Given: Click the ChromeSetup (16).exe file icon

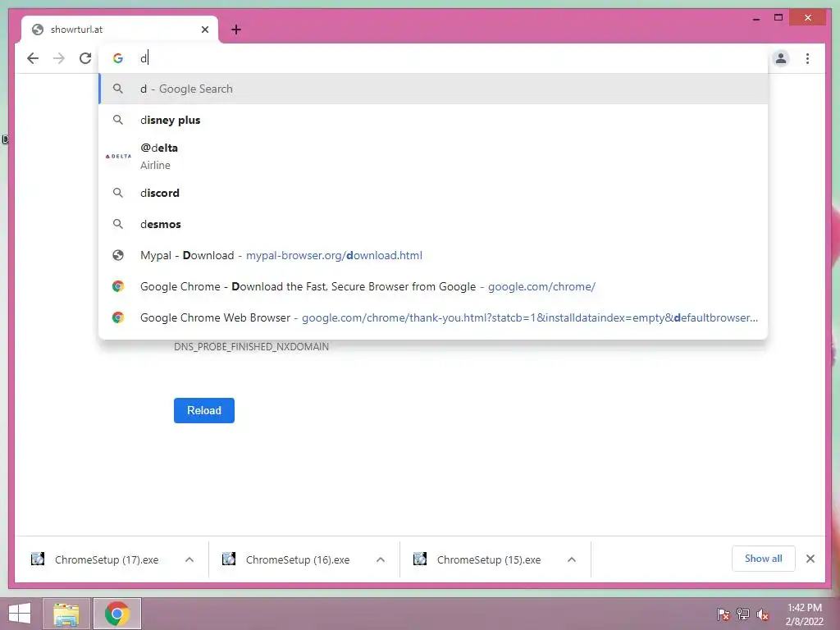Looking at the screenshot, I should tap(229, 559).
